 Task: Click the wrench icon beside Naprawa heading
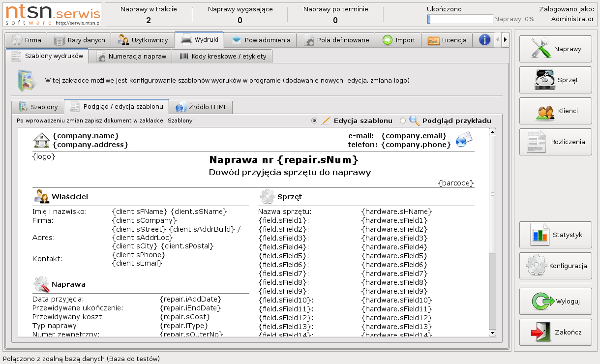[41, 284]
